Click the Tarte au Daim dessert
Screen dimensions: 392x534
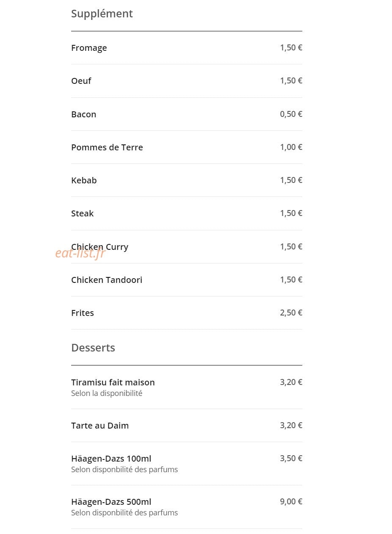187,425
